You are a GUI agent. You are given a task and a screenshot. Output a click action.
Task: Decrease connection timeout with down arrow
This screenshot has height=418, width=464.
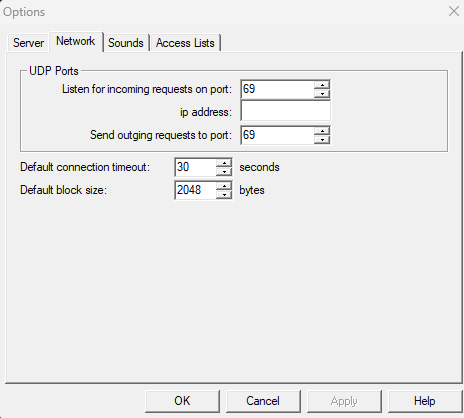pyautogui.click(x=224, y=172)
